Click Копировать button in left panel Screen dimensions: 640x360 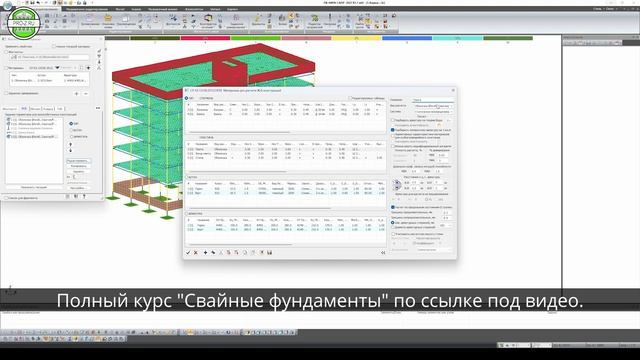pos(78,166)
